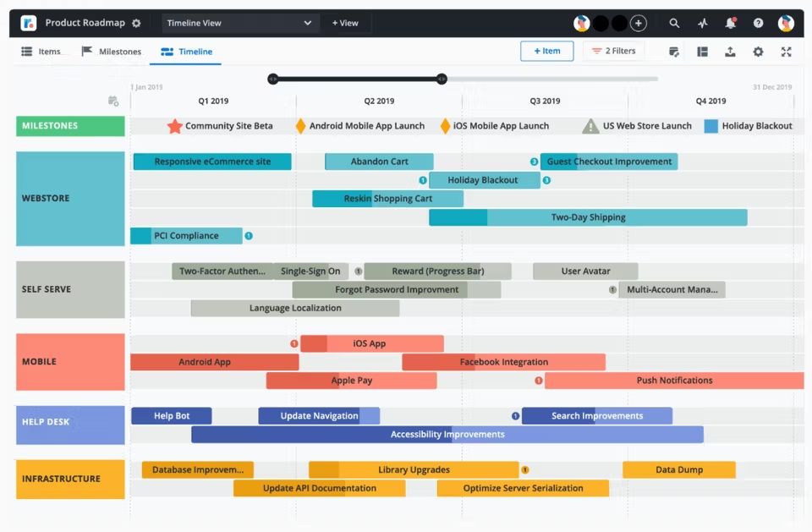Switch to the Milestones tab
812x532 pixels.
tap(111, 52)
